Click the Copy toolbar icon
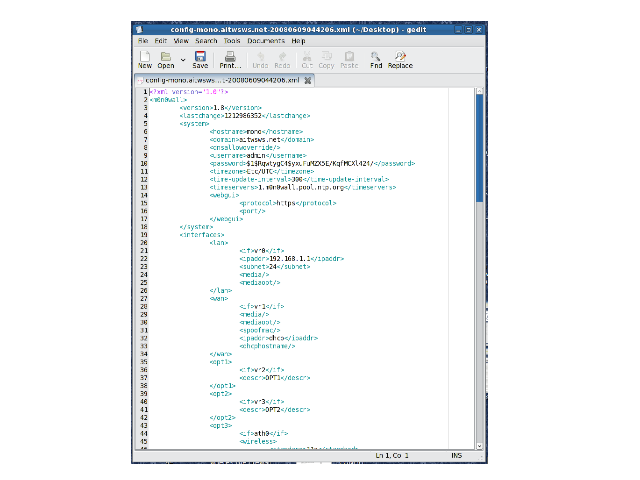Screen dimensions: 640x480 click(x=326, y=59)
